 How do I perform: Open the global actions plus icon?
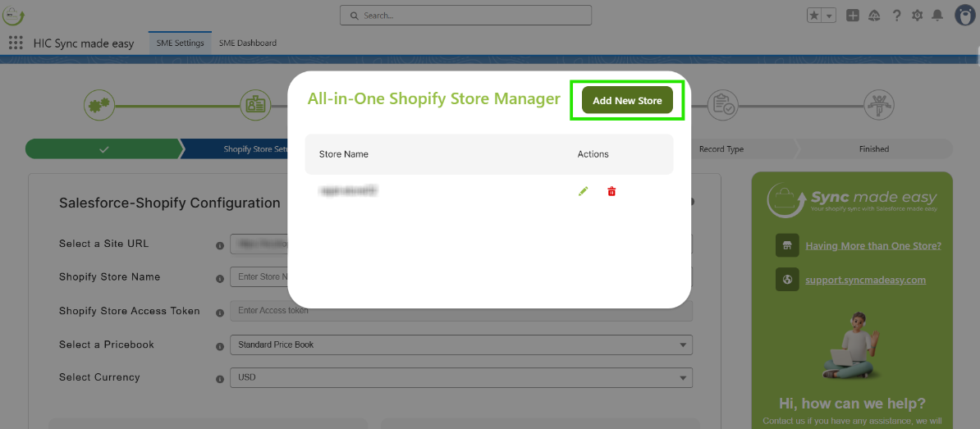pos(853,16)
